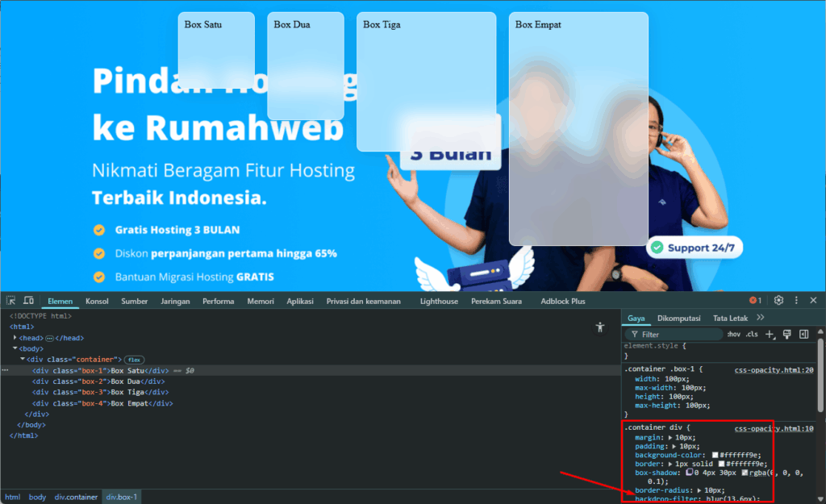Toggle device toolbar emulation icon
826x504 pixels.
pyautogui.click(x=30, y=300)
